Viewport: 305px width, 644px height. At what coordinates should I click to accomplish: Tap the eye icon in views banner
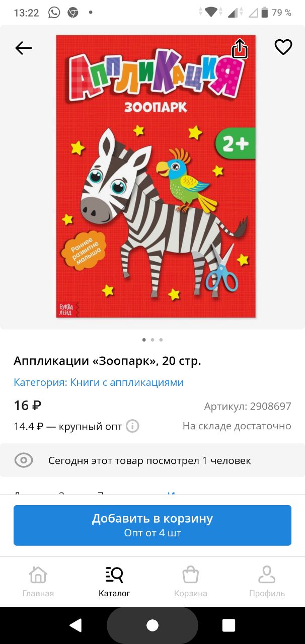24,460
